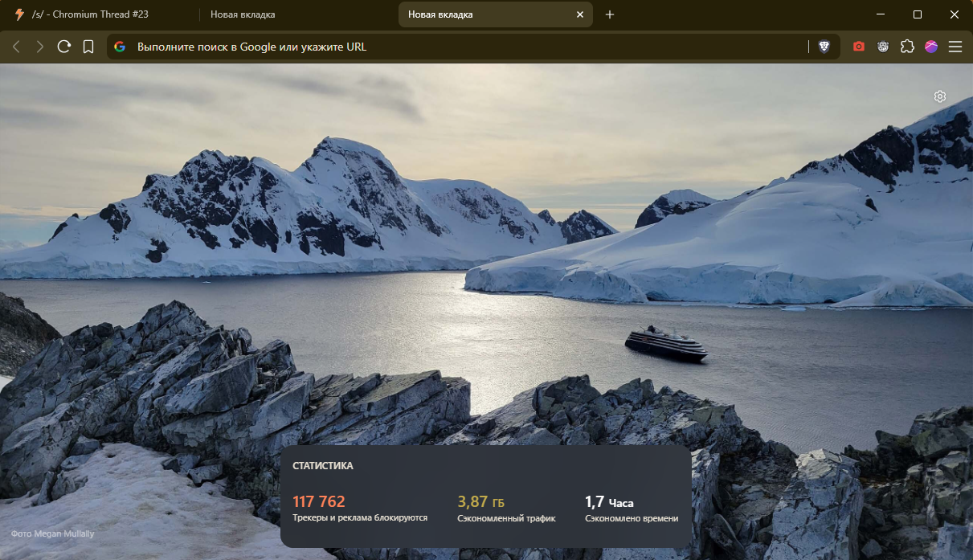Viewport: 973px width, 560px height.
Task: Open the Extensions puzzle-piece menu
Action: pyautogui.click(x=907, y=47)
